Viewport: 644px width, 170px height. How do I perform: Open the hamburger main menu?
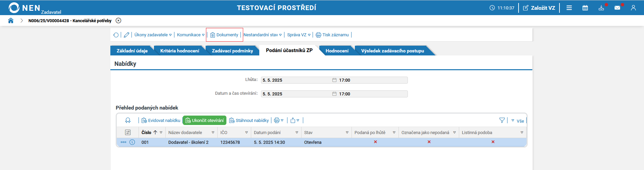coord(569,8)
